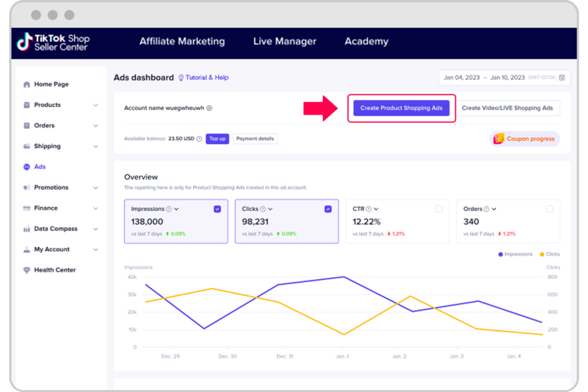Go to Live Manager tab

point(284,41)
